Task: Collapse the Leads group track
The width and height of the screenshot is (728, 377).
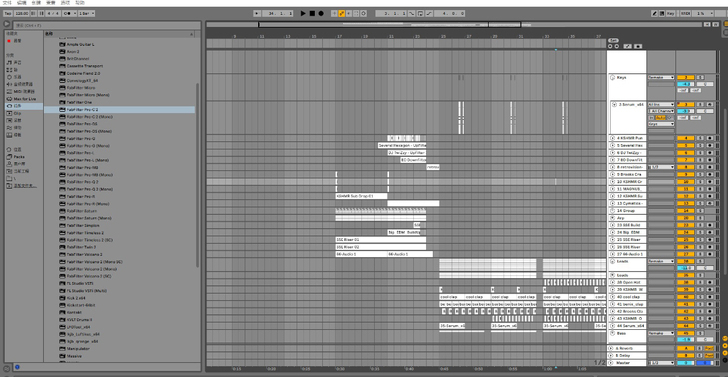Action: [x=612, y=261]
